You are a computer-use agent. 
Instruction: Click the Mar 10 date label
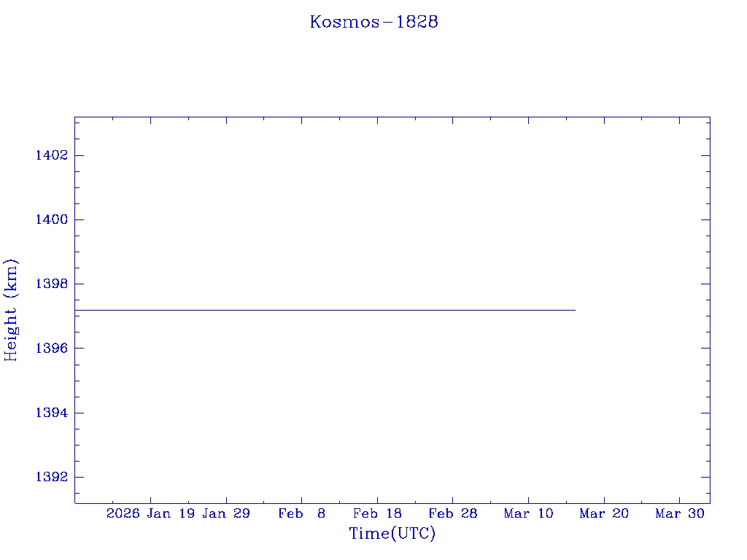click(528, 514)
